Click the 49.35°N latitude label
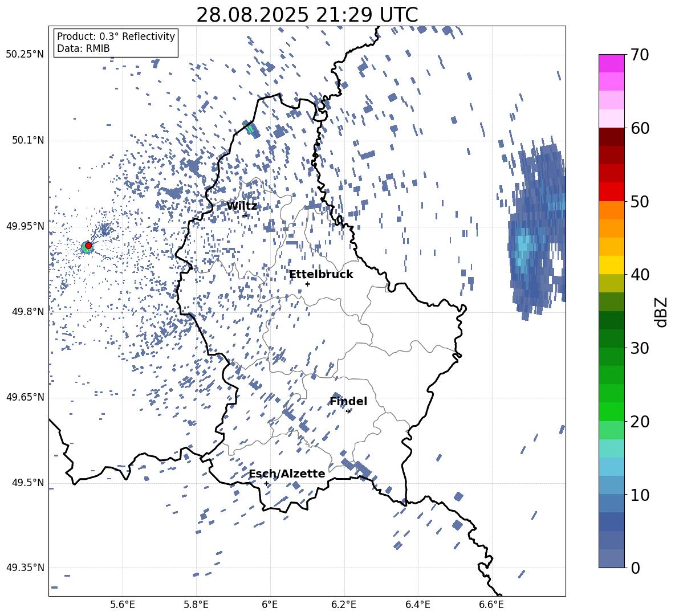 click(x=25, y=568)
